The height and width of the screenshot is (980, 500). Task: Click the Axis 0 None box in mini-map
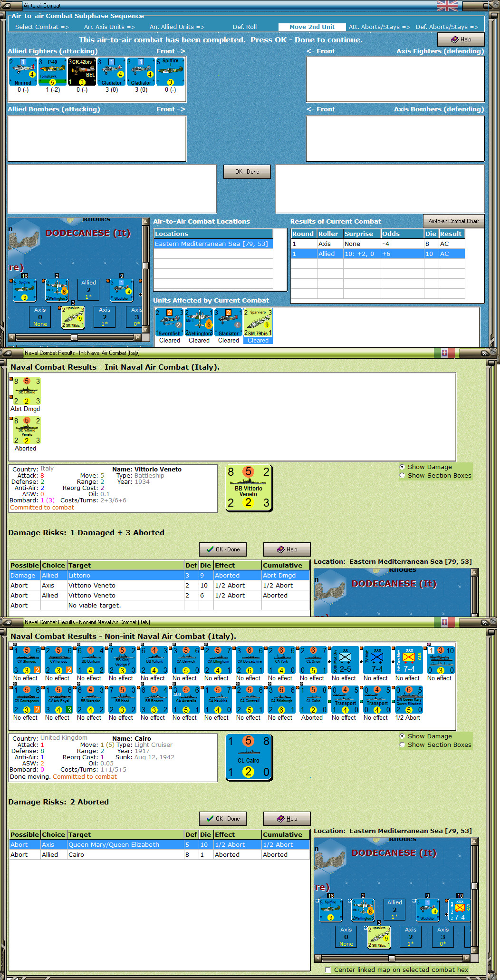[x=40, y=317]
